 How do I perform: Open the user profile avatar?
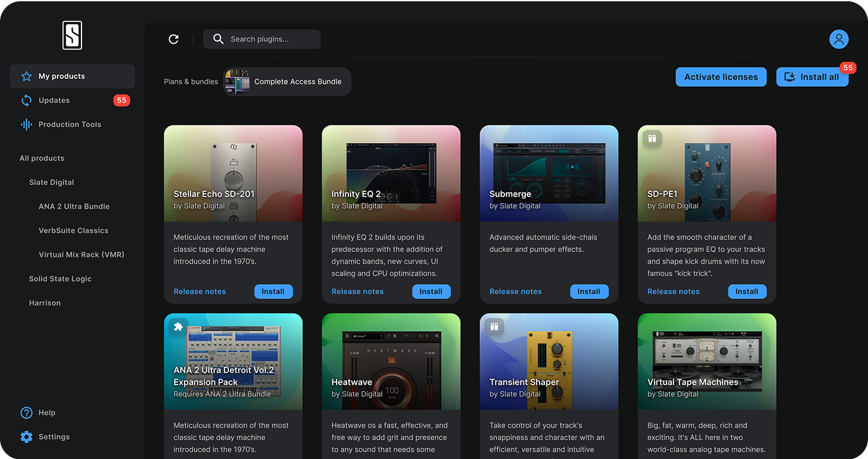click(x=839, y=39)
